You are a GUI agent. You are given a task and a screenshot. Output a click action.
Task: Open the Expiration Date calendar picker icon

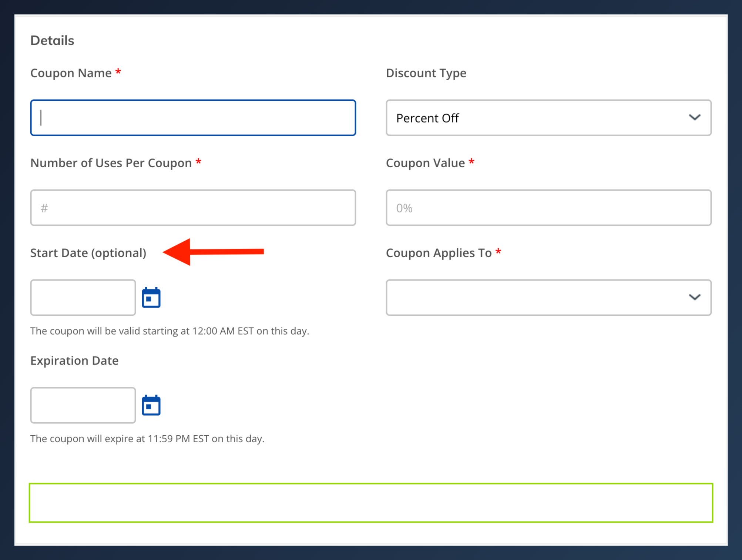(x=151, y=405)
